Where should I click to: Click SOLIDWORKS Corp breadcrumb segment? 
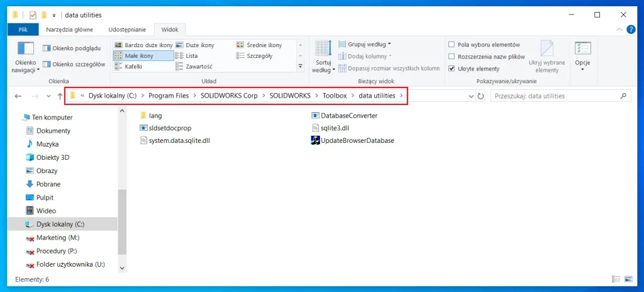click(229, 96)
